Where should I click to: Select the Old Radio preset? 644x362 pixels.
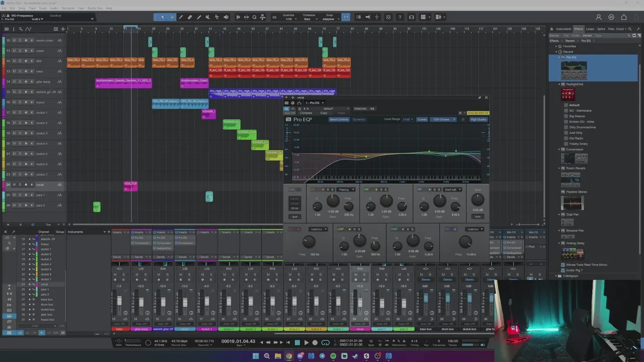point(576,138)
